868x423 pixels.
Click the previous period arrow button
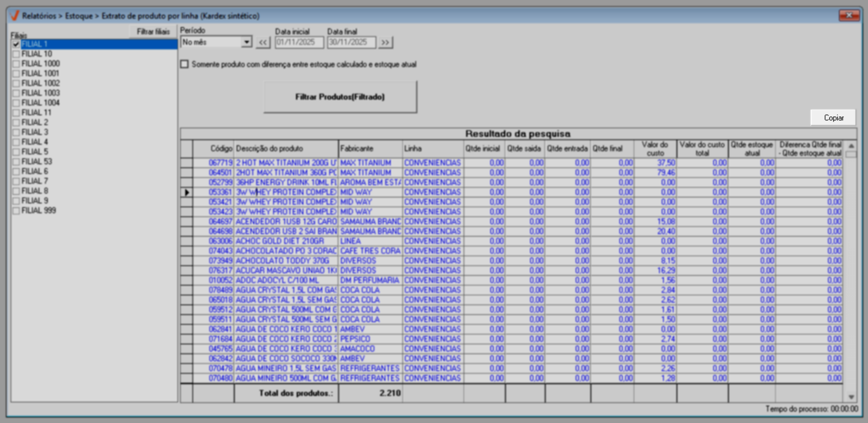(262, 42)
